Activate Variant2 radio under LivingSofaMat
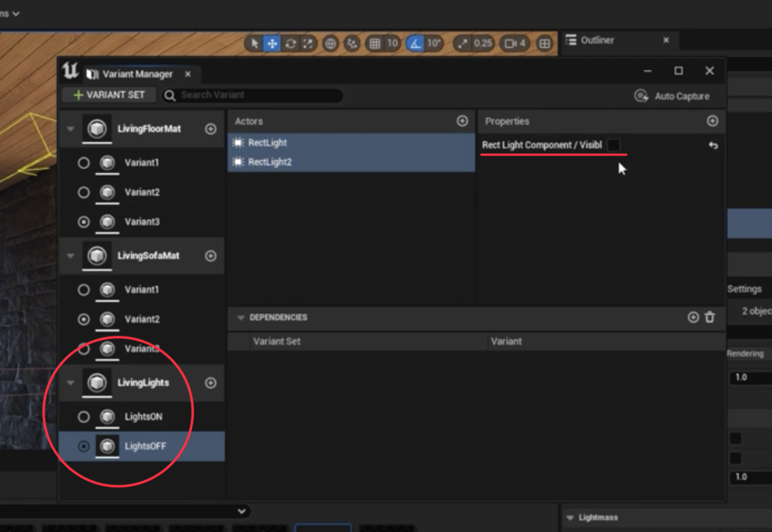The image size is (772, 532). pyautogui.click(x=83, y=319)
